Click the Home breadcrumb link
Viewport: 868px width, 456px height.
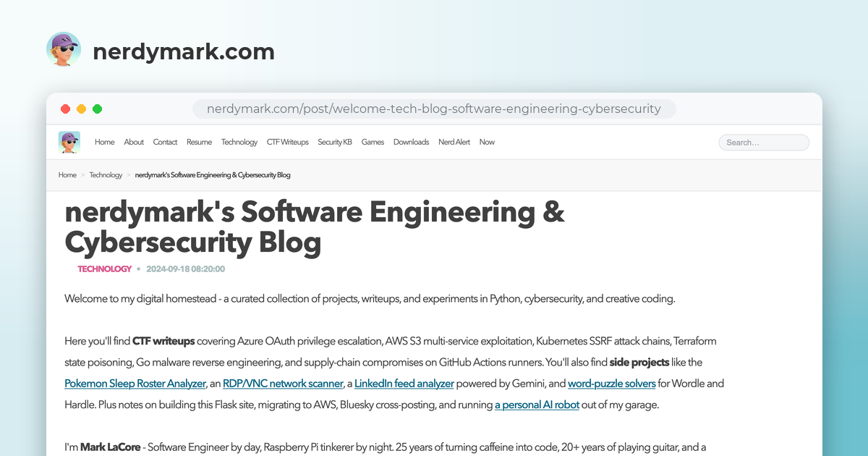[67, 175]
